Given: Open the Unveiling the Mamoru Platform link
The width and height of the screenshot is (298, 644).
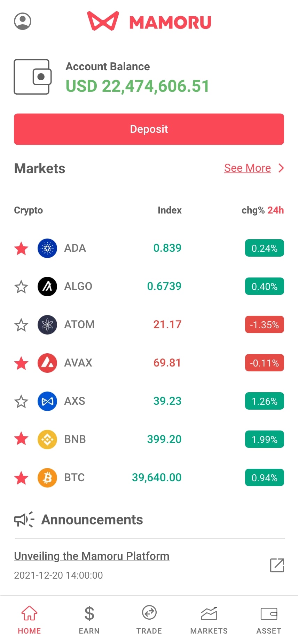Looking at the screenshot, I should tap(92, 556).
